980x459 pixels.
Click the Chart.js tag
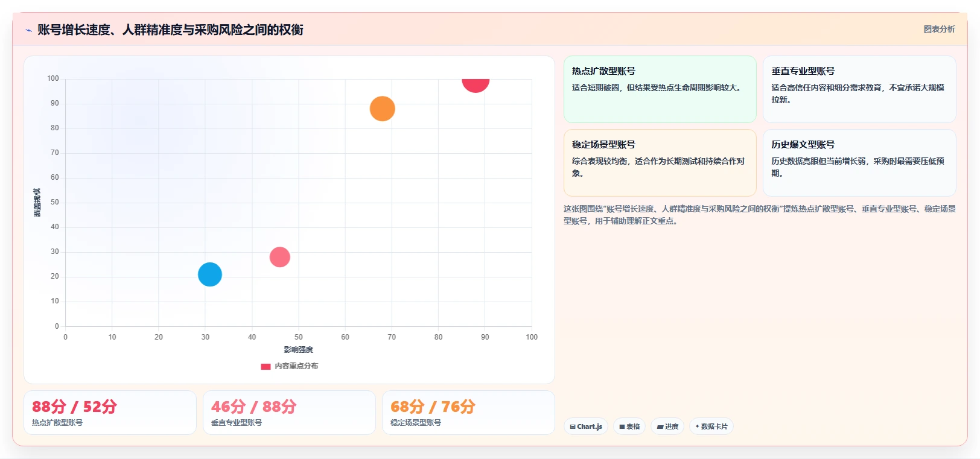(x=586, y=426)
